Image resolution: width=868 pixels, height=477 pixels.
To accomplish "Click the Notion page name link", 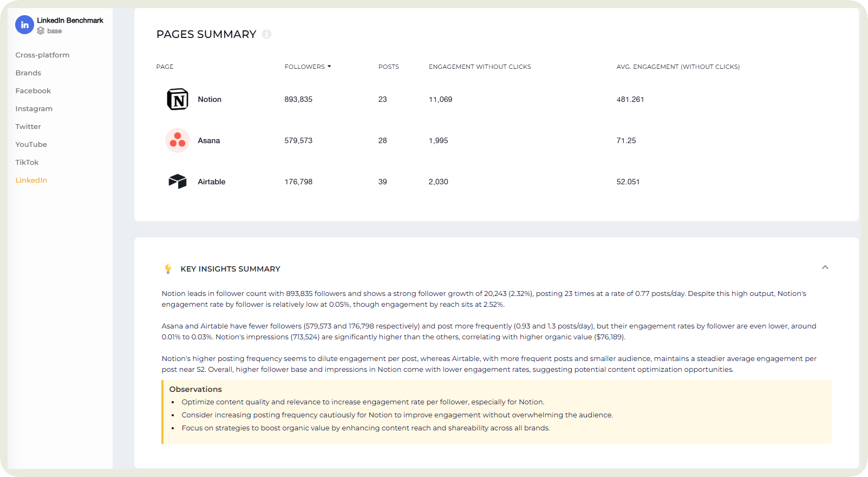I will click(x=210, y=99).
